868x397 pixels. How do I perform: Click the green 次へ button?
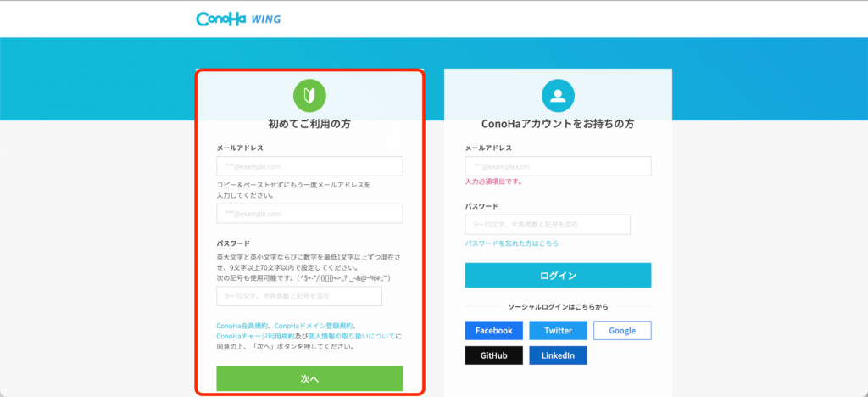click(309, 378)
